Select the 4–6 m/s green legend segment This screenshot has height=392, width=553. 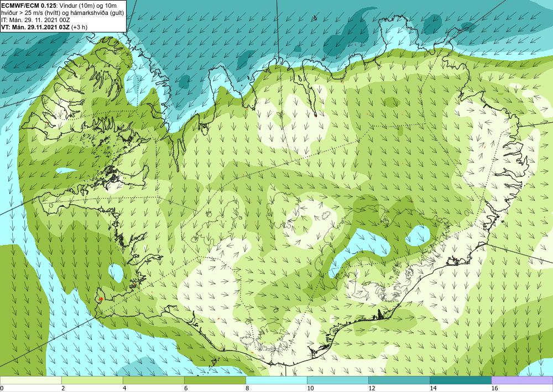[x=153, y=380]
